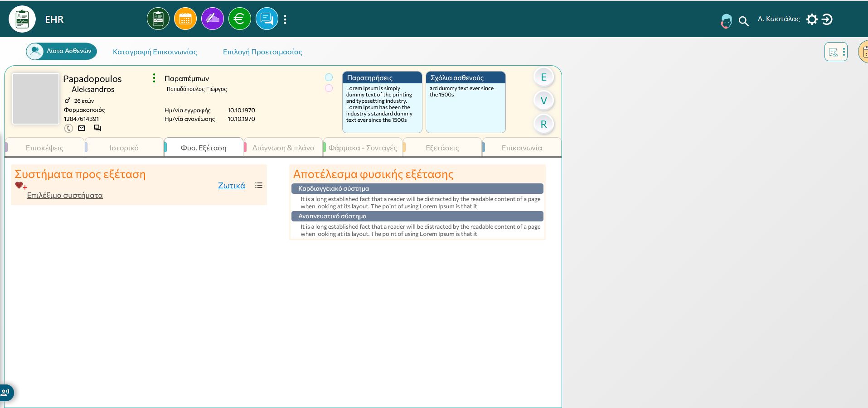Switch to Εξετάσεις tab
The image size is (868, 408).
point(442,148)
